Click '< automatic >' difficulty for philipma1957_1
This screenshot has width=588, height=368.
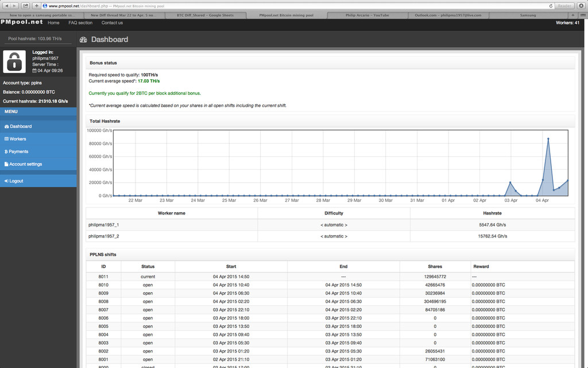point(334,225)
